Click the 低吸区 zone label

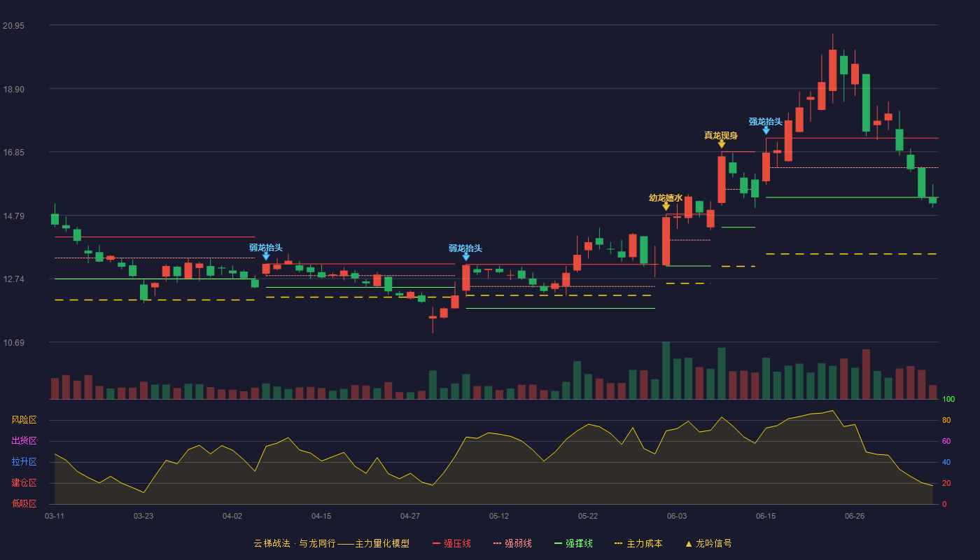pos(24,504)
